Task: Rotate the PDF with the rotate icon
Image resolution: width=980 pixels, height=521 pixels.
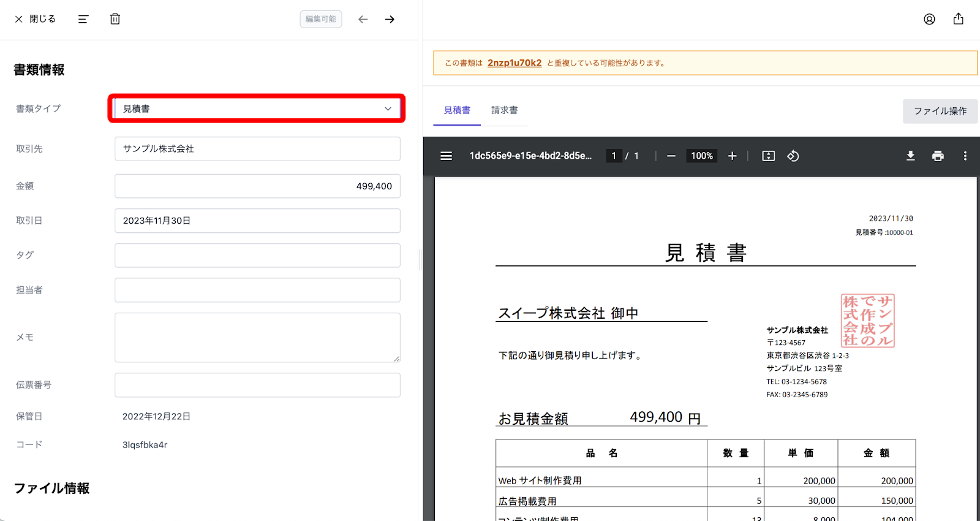Action: tap(793, 156)
